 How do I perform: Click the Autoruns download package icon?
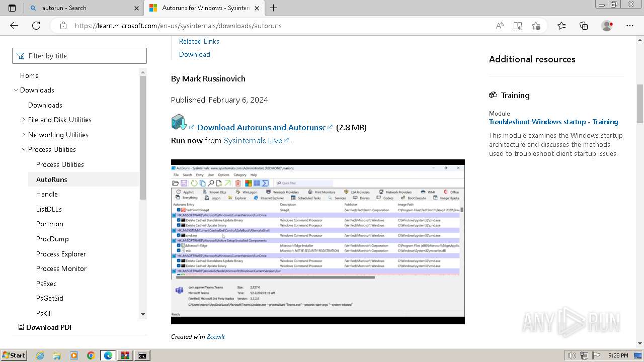point(179,122)
